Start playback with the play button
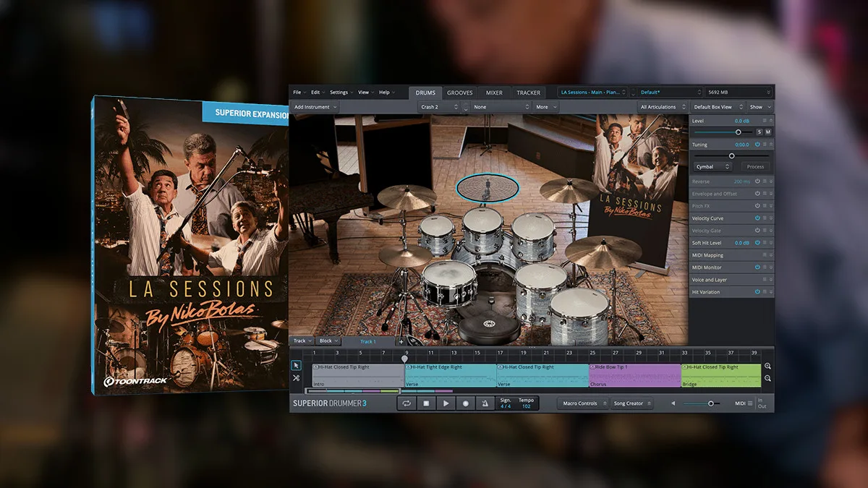This screenshot has width=868, height=488. coord(446,403)
